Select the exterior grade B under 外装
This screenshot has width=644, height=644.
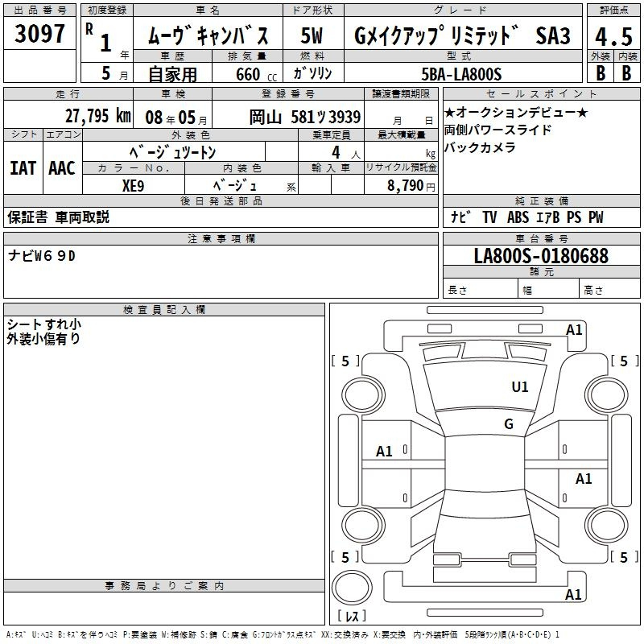(x=601, y=72)
